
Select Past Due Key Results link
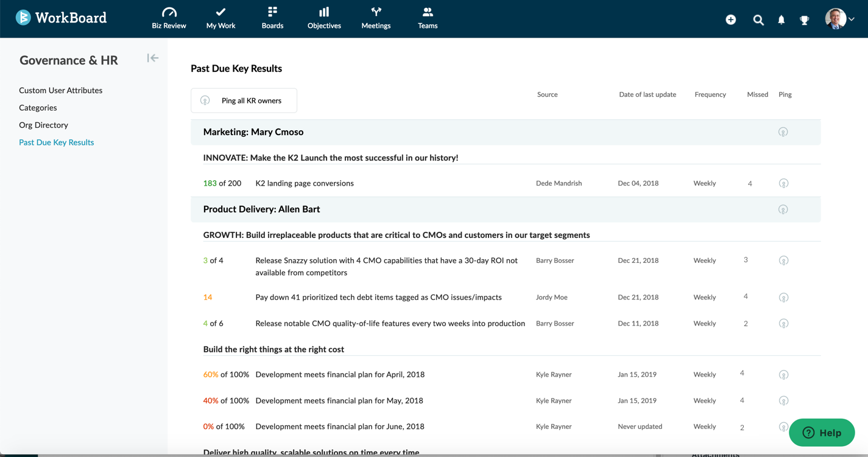click(56, 142)
